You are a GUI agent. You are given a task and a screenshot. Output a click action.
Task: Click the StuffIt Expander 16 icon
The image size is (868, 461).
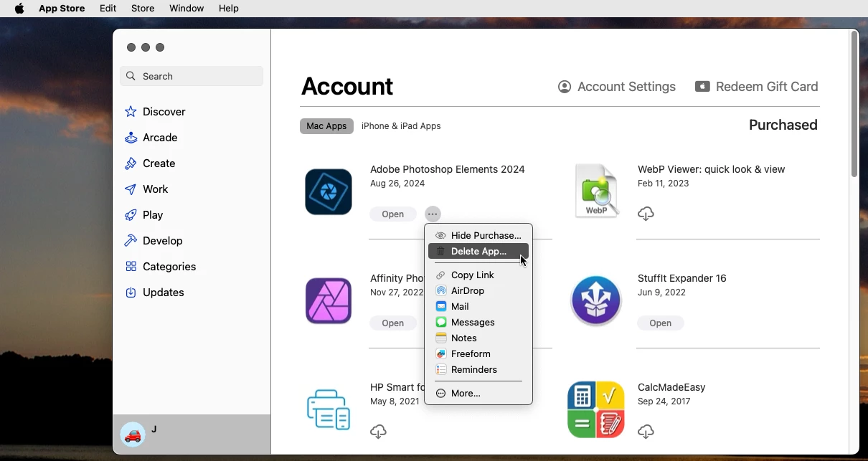tap(596, 301)
